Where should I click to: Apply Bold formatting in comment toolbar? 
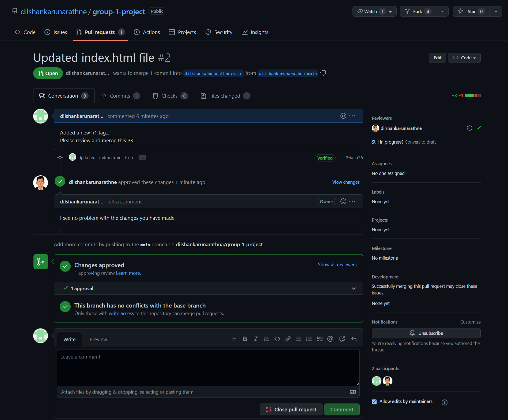click(245, 339)
